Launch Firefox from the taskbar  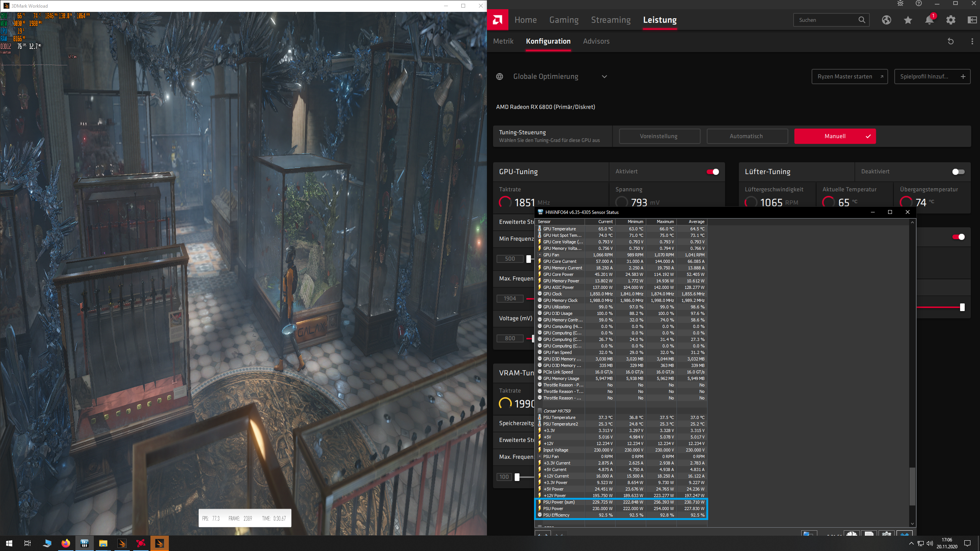pos(66,543)
